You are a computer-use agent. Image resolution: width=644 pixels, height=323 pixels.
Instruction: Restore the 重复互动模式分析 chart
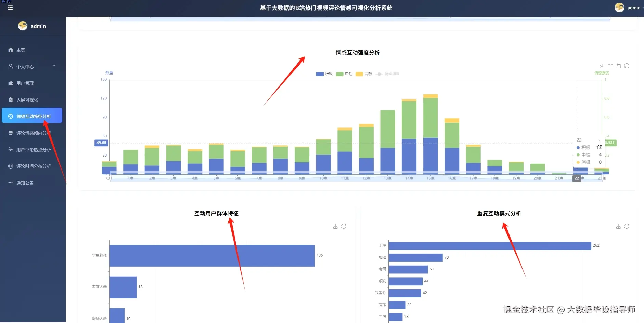[627, 226]
